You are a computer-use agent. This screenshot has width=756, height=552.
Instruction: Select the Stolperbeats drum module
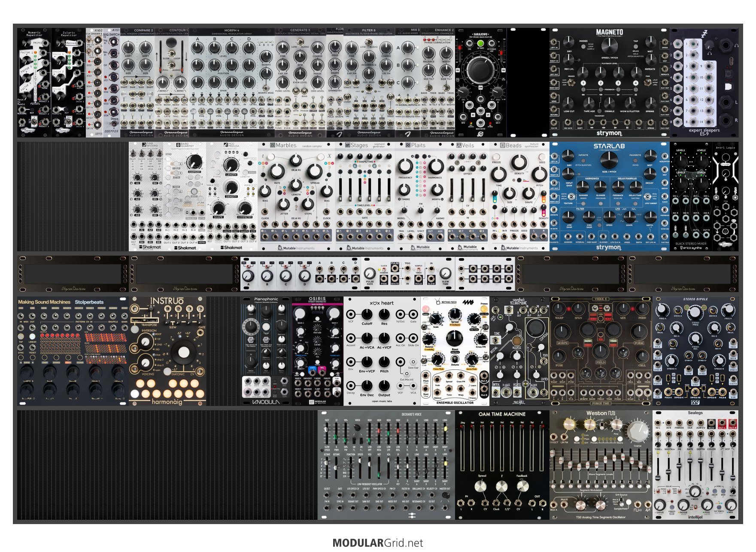tap(73, 351)
